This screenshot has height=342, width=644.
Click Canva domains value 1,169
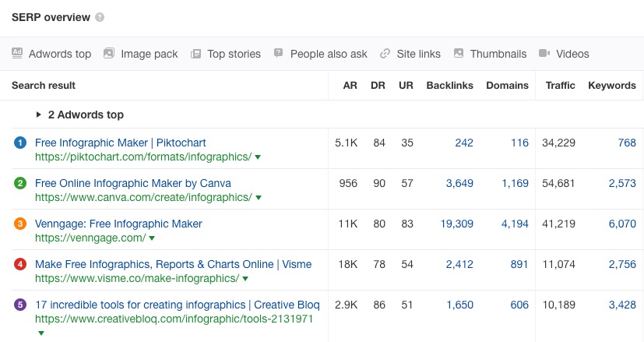pos(515,183)
